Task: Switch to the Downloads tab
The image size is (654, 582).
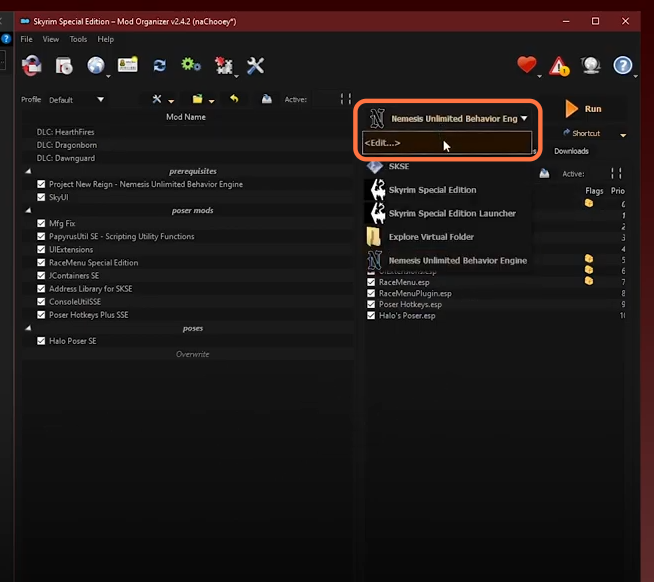Action: pyautogui.click(x=571, y=151)
